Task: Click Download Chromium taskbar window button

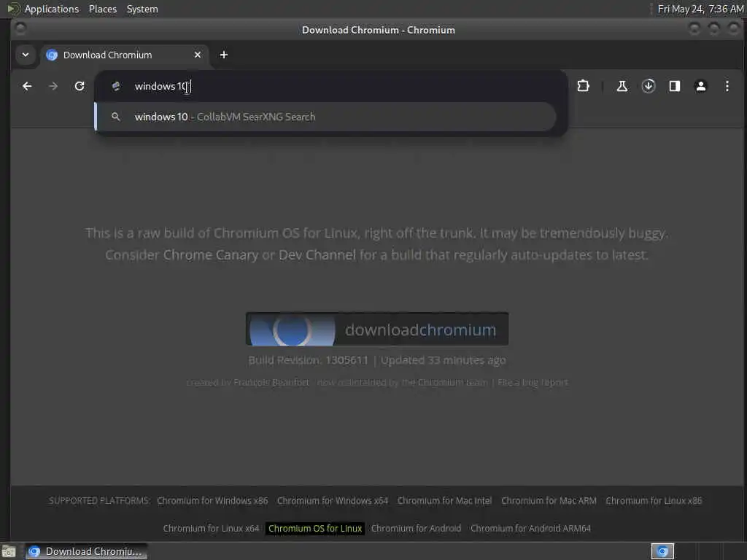Action: 86,551
